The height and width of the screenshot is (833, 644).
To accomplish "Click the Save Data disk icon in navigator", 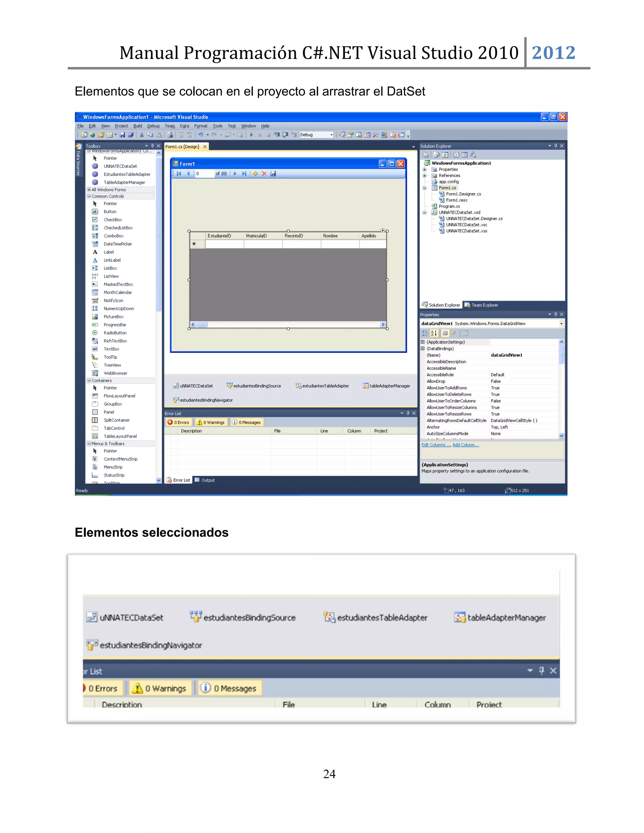I will [273, 174].
